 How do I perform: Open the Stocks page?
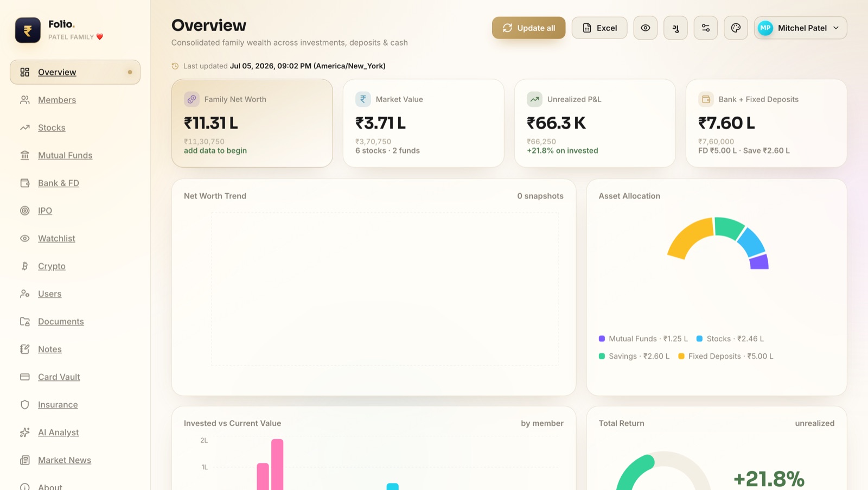click(x=52, y=128)
